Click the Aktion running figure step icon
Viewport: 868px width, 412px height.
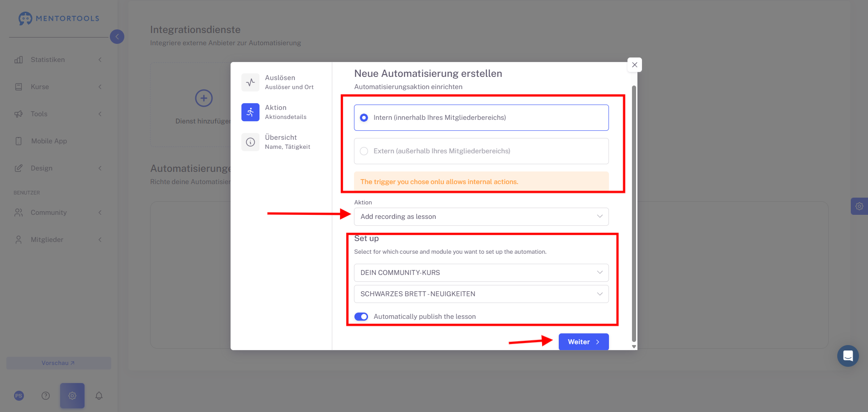click(250, 112)
